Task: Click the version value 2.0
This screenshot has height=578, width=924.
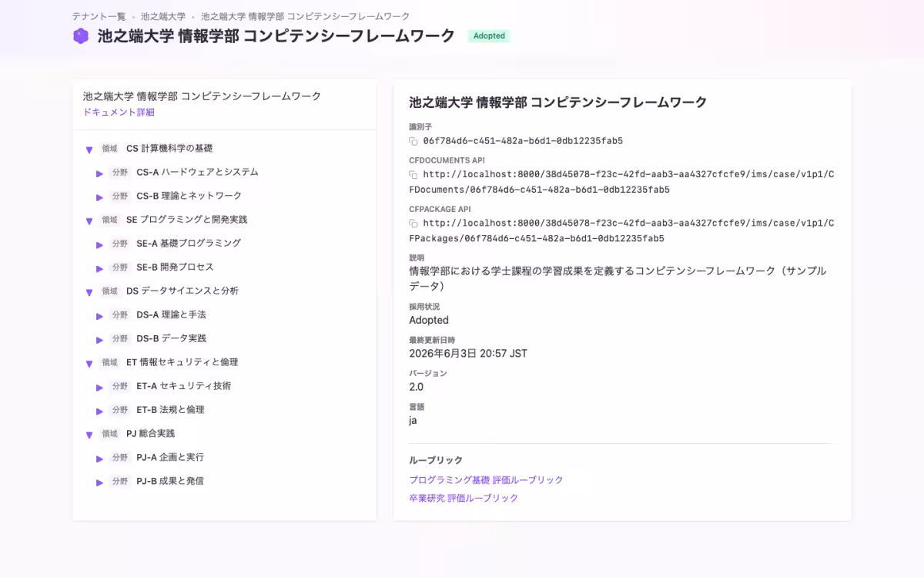Action: (416, 387)
